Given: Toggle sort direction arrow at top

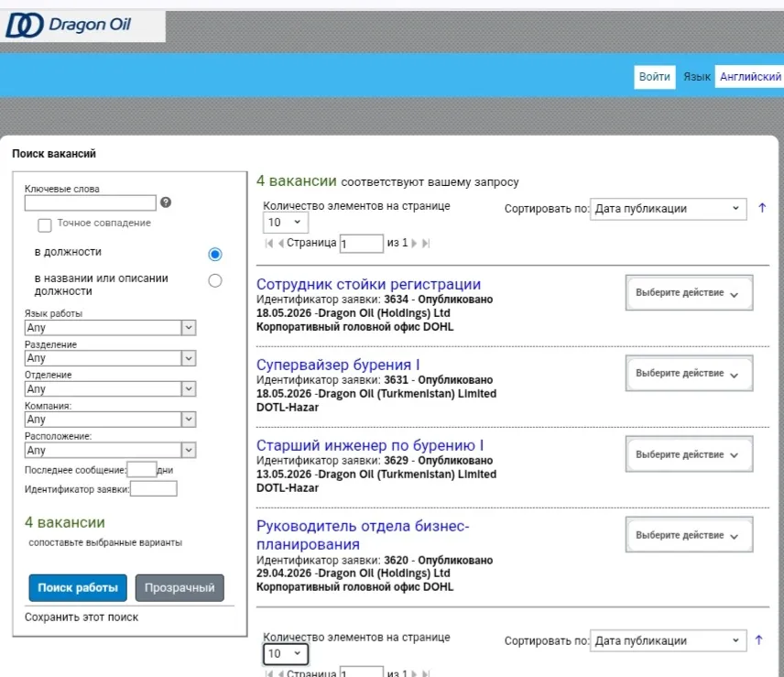Looking at the screenshot, I should pyautogui.click(x=761, y=208).
